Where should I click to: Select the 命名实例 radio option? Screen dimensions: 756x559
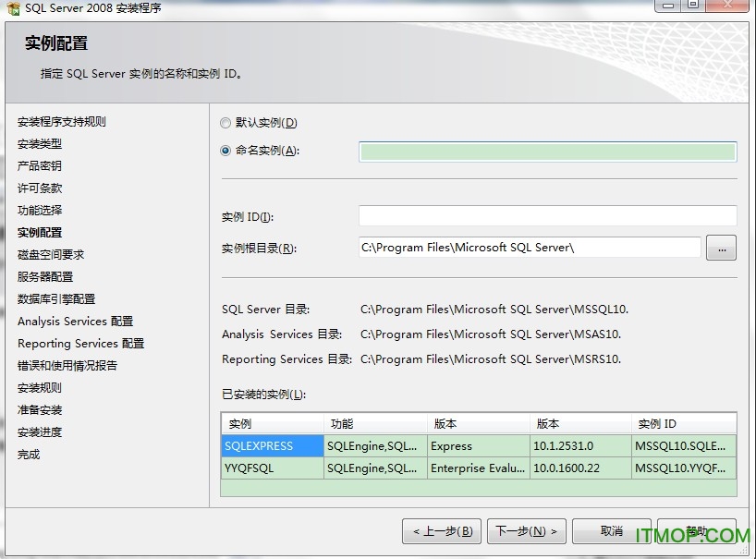[x=225, y=149]
